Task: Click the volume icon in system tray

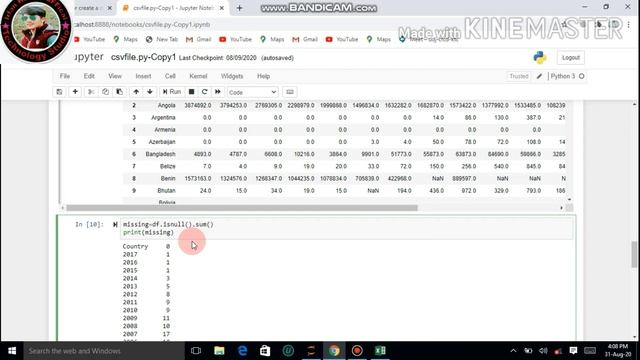Action: (x=543, y=351)
